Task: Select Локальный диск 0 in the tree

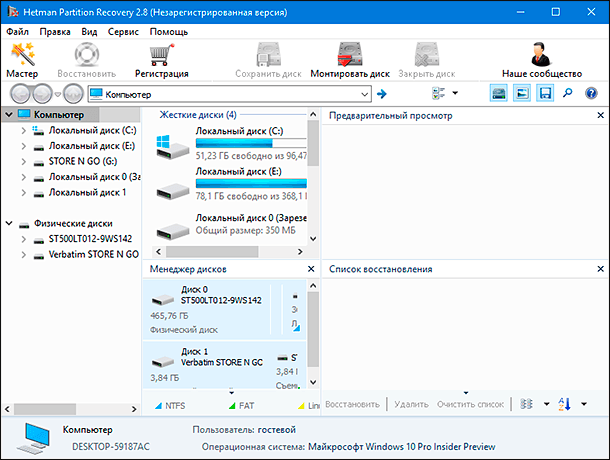Action: click(x=94, y=177)
